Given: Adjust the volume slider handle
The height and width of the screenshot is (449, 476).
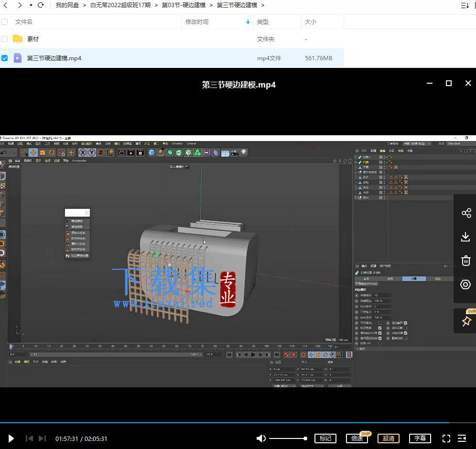Looking at the screenshot, I should pyautogui.click(x=305, y=438).
